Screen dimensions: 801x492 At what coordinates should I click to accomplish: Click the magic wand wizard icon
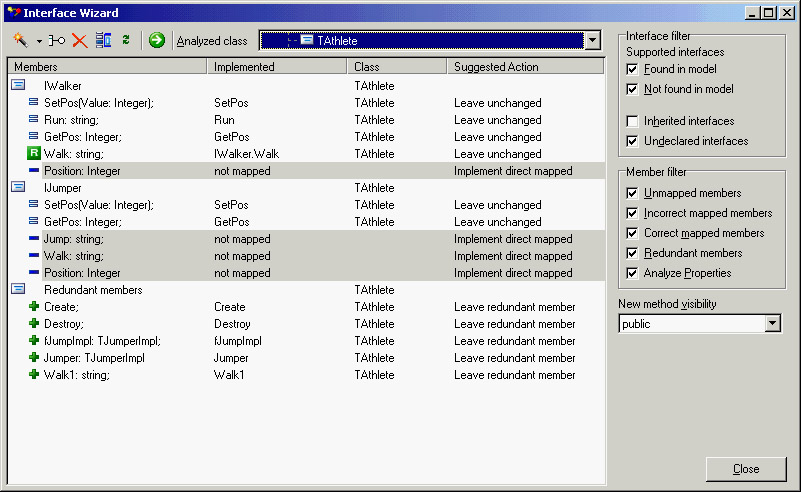[20, 40]
